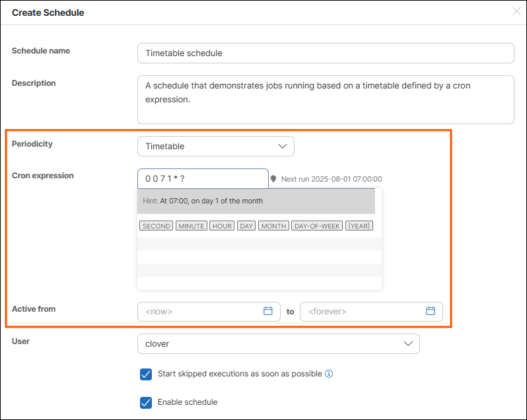Image resolution: width=527 pixels, height=420 pixels.
Task: Close the Create Schedule dialog
Action: tap(516, 11)
